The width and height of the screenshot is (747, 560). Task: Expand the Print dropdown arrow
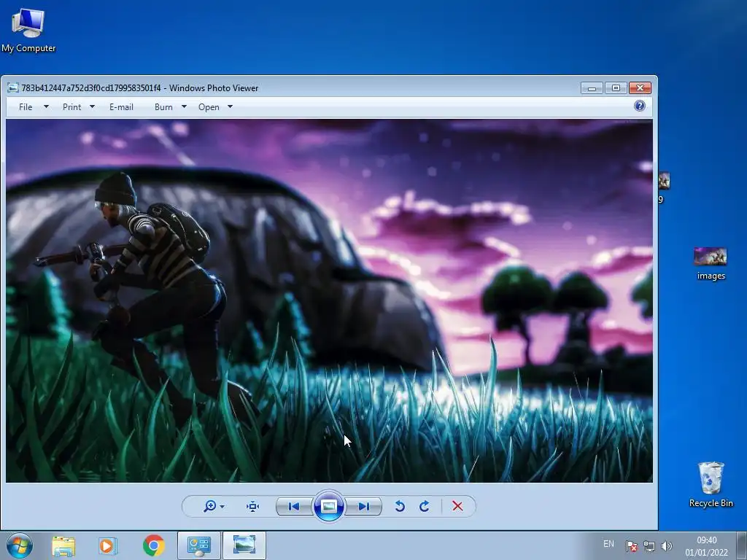93,106
